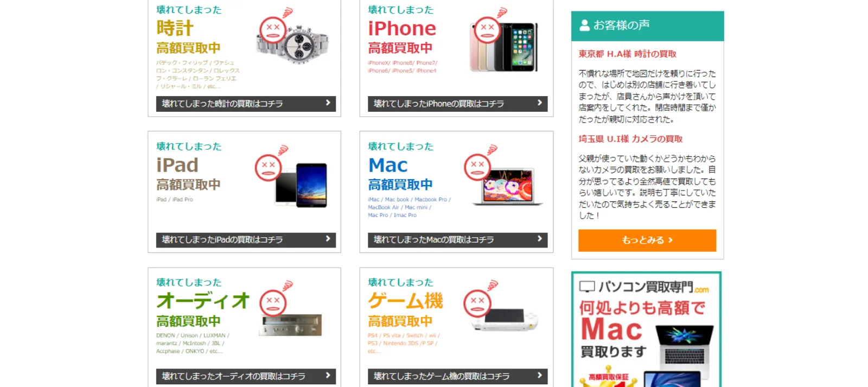Image resolution: width=868 pixels, height=387 pixels.
Task: Click chevron arrow on オーディオ買取 bar
Action: [328, 375]
